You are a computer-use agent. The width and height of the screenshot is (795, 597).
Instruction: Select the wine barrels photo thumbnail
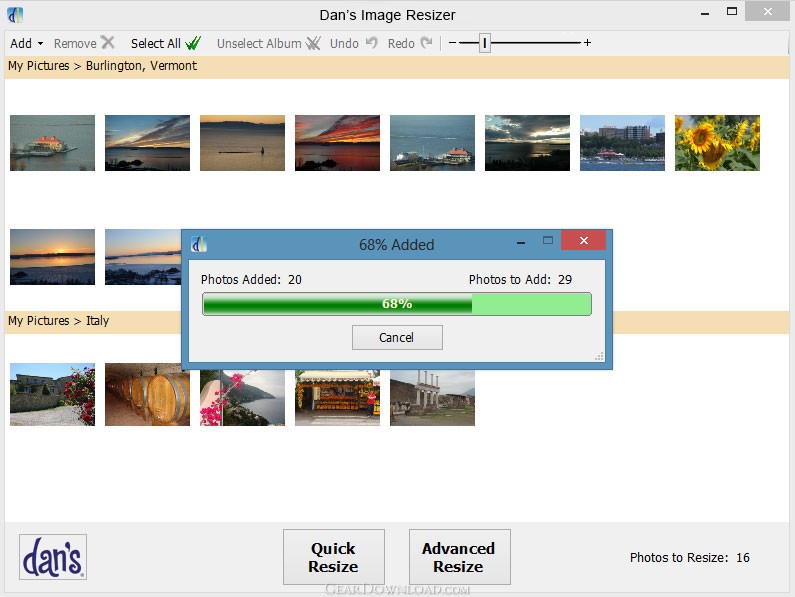coord(148,394)
